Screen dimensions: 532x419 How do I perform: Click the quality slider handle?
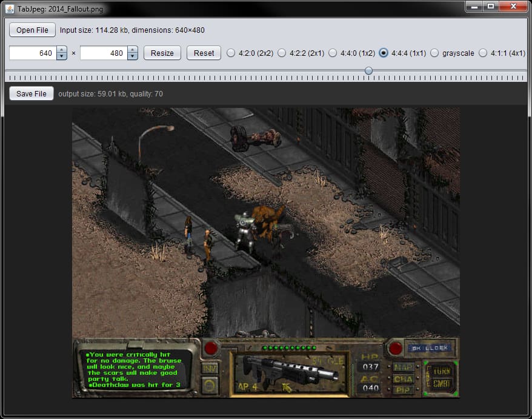click(x=369, y=70)
